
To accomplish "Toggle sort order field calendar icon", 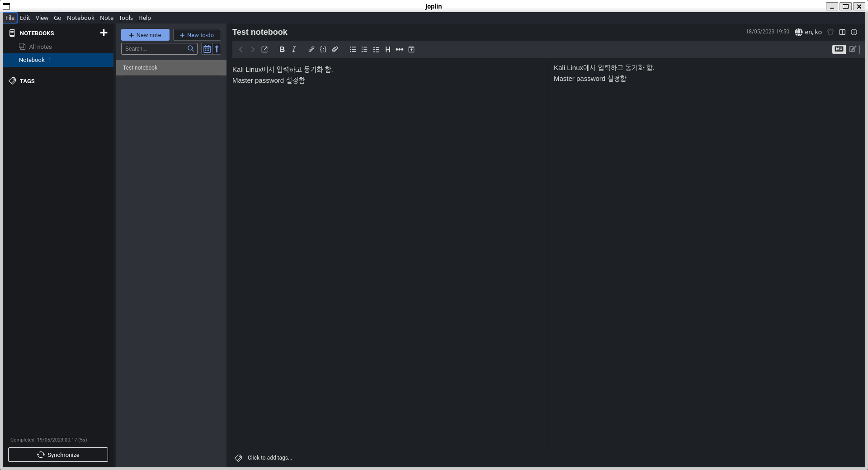I will coord(207,49).
